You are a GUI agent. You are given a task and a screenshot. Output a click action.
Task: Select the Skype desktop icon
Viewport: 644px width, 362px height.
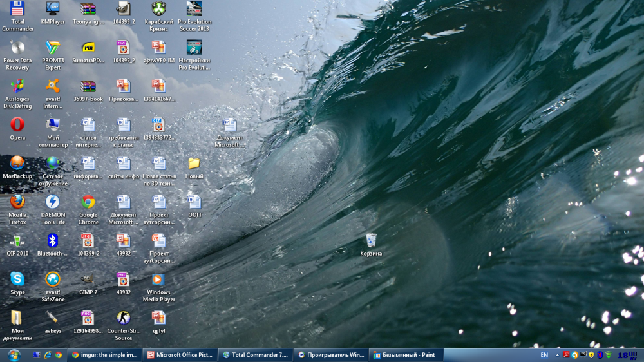pos(17,283)
